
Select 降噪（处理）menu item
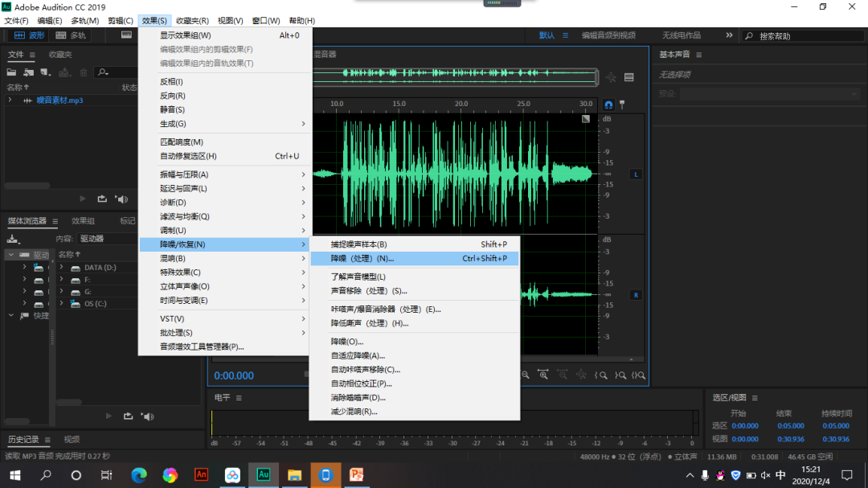(415, 259)
